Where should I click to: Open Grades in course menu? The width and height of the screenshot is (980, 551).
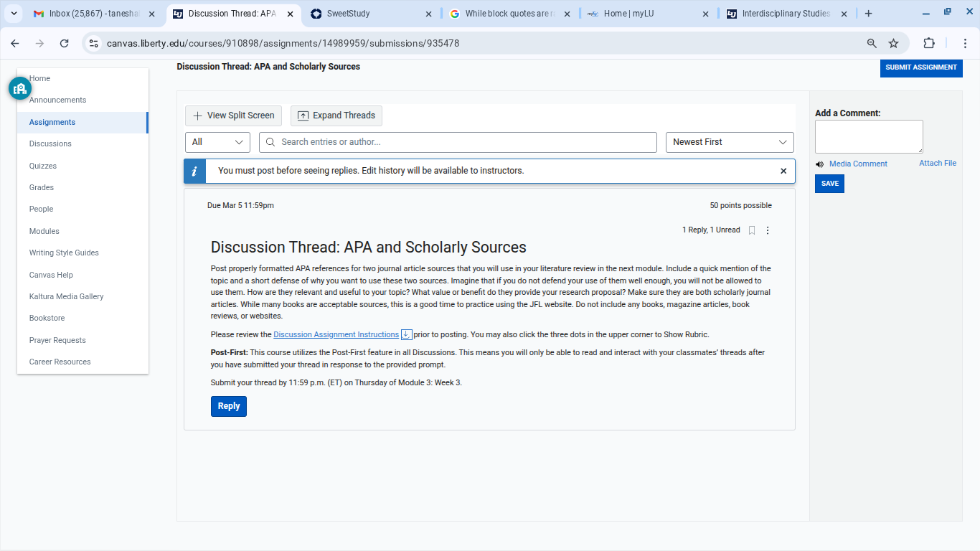[x=42, y=187]
